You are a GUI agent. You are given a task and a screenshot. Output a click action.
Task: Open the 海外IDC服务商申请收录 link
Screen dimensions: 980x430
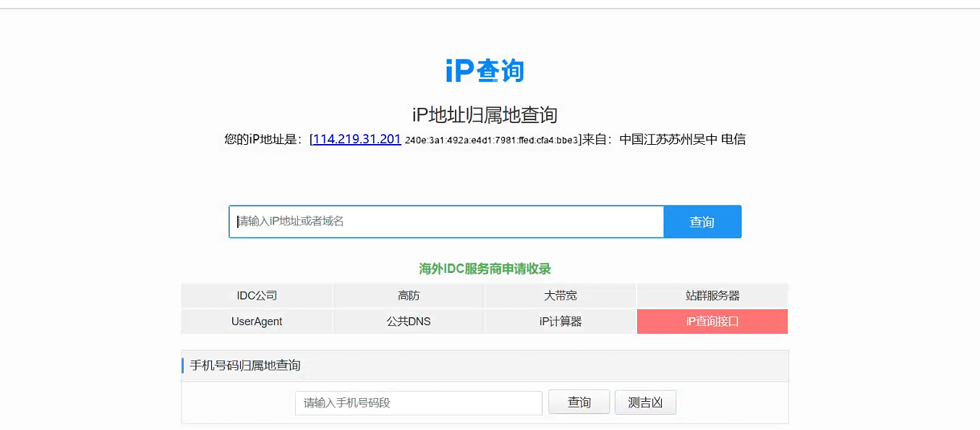pos(485,269)
